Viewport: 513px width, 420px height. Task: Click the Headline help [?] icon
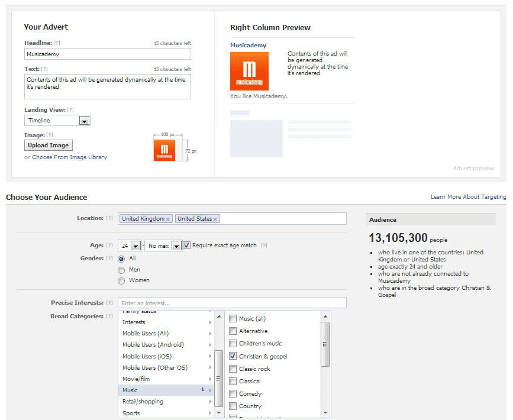point(57,43)
